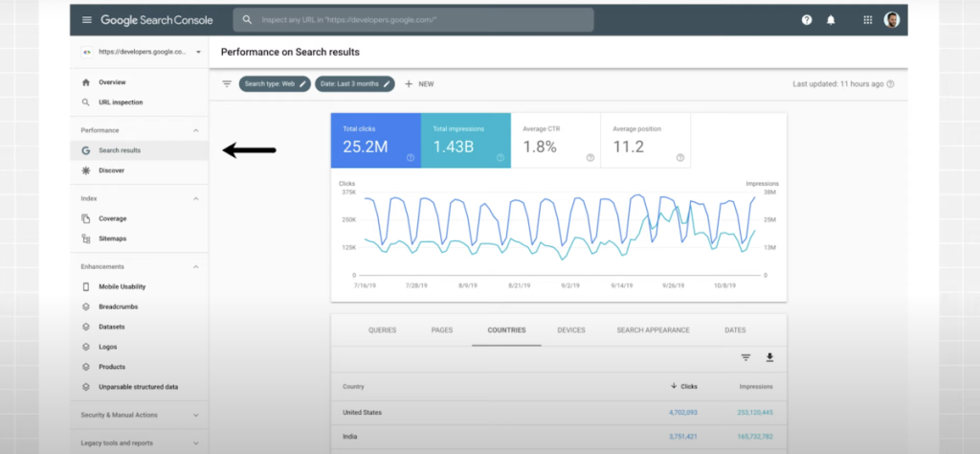980x454 pixels.
Task: Click the search magnifier icon in URL bar
Action: 248,20
